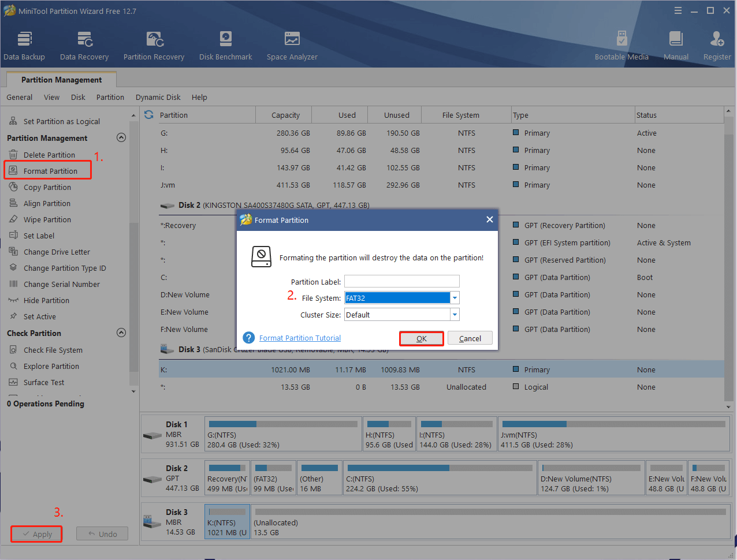
Task: Click the Partition Label input field
Action: [402, 281]
